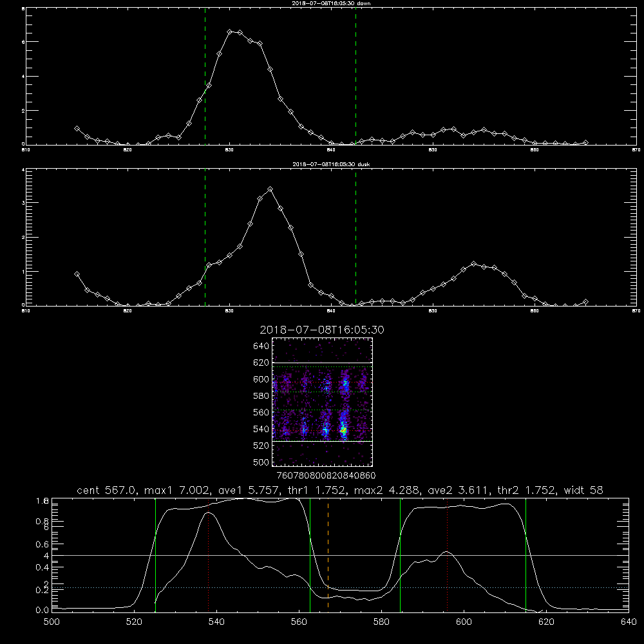The image size is (644, 644).
Task: Click x-axis label 840 under dusk plot
Action: pyautogui.click(x=331, y=311)
